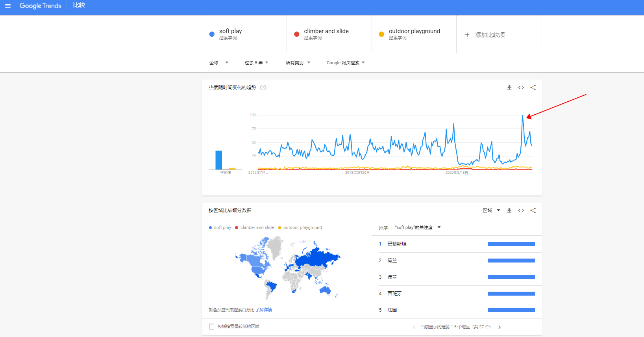Open embed code for interest over time chart
The image size is (644, 337).
(x=521, y=88)
